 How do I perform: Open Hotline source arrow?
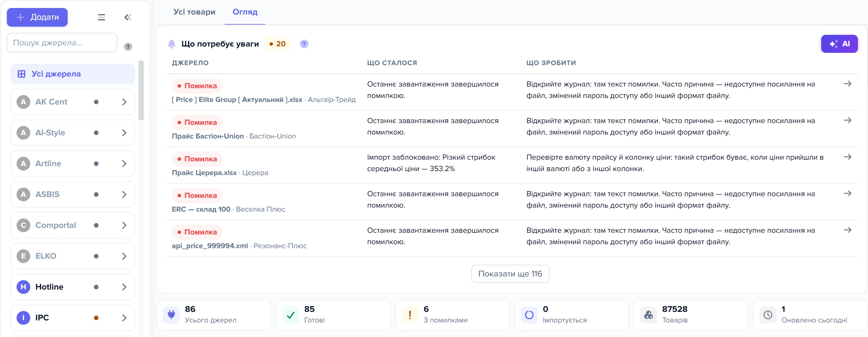[124, 287]
